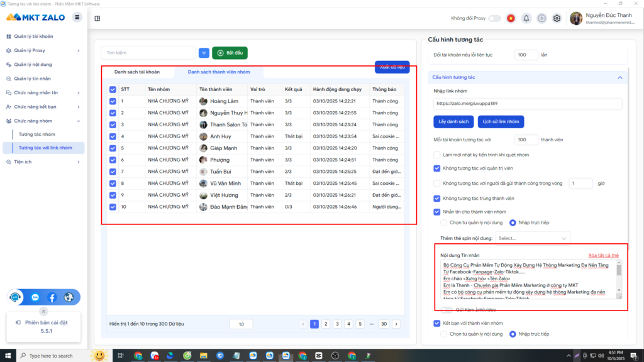Open File Explorer from the taskbar
Screen dimensions: 644x362
(204, 356)
